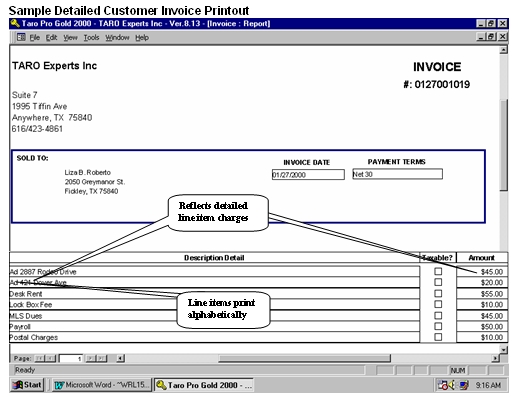
Task: Click horizontal scrollbar right arrow
Action: tap(496, 358)
